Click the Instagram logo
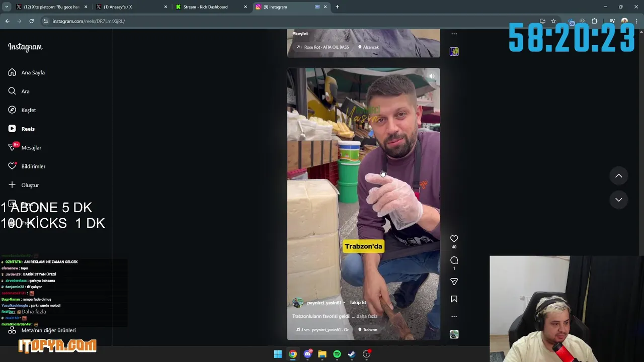644x362 pixels. click(25, 47)
